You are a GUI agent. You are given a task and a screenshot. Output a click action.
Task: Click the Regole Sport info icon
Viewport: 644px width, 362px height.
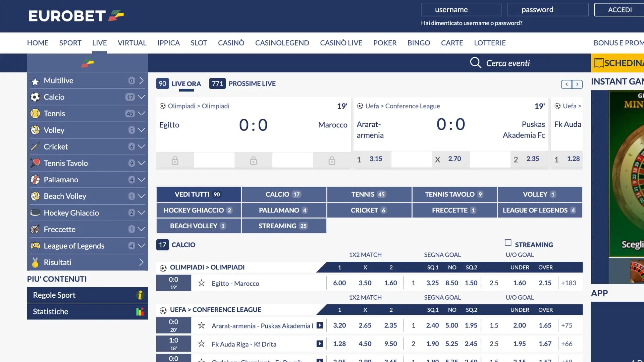140,295
